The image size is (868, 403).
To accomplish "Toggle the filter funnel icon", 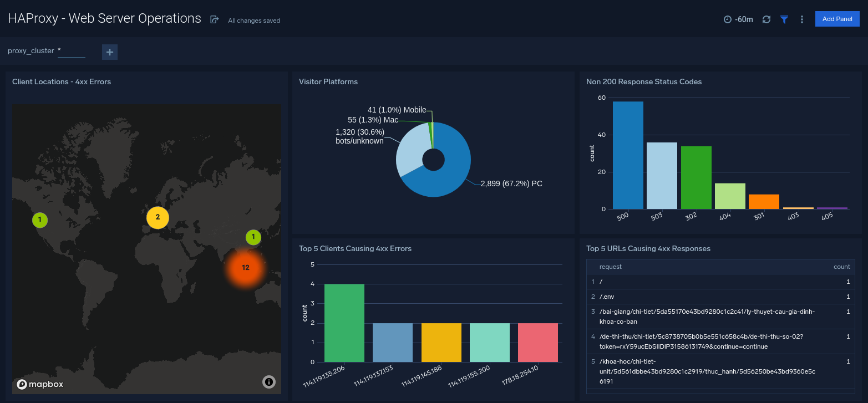I will 784,19.
